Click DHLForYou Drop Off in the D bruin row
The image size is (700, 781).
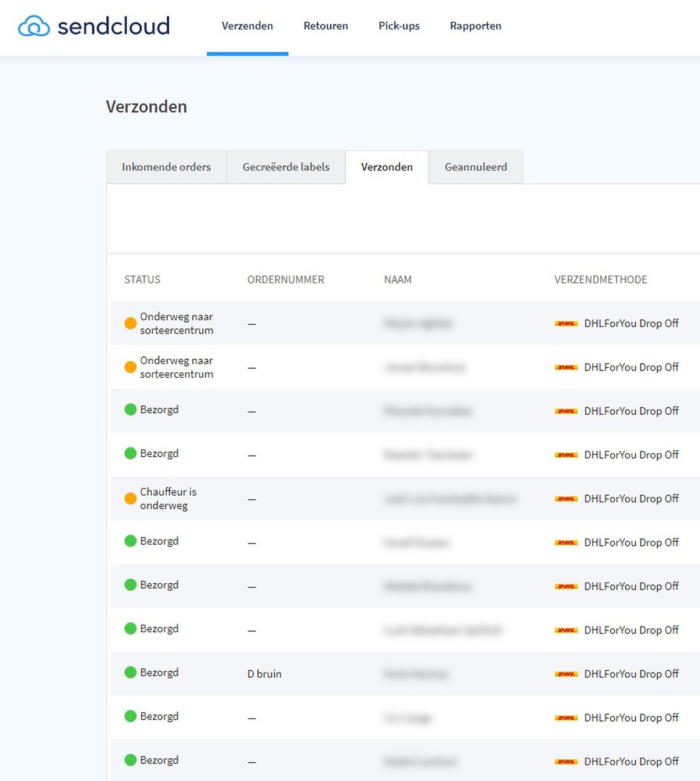[631, 674]
